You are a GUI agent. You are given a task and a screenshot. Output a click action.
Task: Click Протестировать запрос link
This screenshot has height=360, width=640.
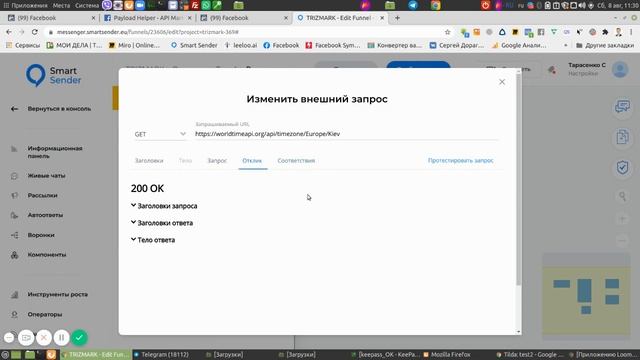point(460,161)
